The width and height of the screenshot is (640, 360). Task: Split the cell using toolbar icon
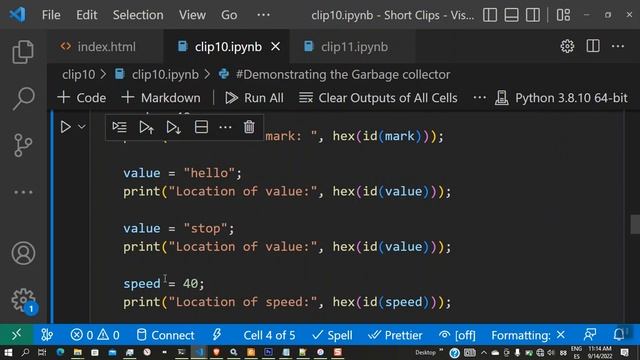[x=201, y=127]
